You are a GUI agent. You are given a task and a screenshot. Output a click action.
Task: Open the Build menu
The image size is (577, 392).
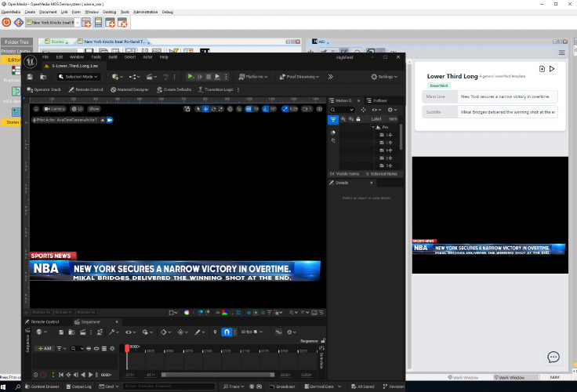click(x=113, y=57)
